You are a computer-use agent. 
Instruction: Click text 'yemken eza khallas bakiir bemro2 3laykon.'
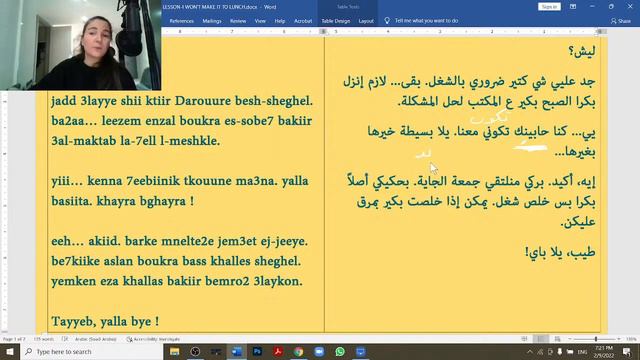coord(177,281)
